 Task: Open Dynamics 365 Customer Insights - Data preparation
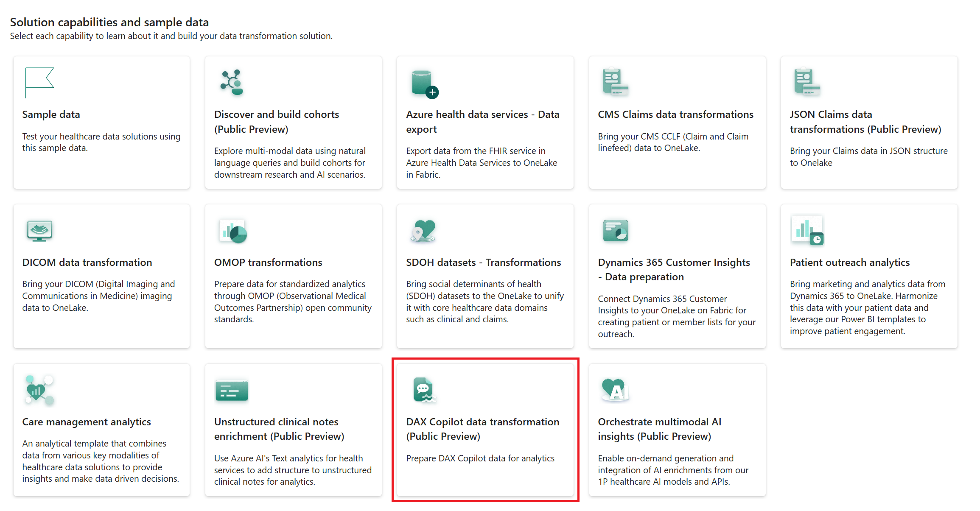point(674,270)
